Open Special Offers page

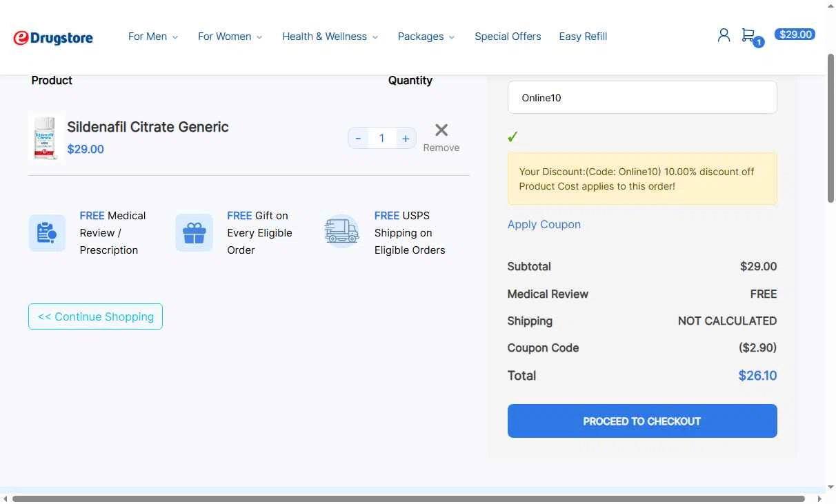click(x=508, y=37)
